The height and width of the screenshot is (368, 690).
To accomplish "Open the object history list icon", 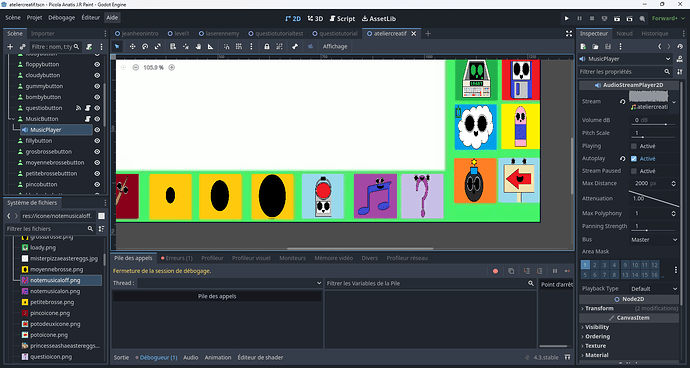I will point(681,46).
